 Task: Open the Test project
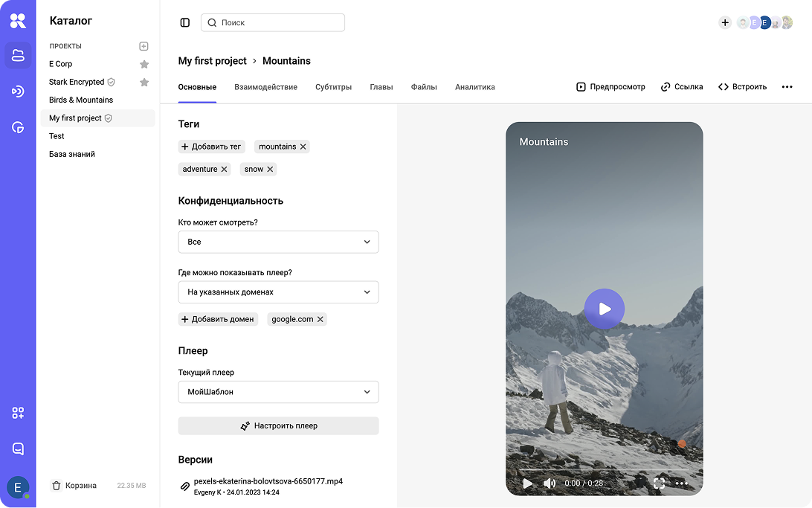57,136
